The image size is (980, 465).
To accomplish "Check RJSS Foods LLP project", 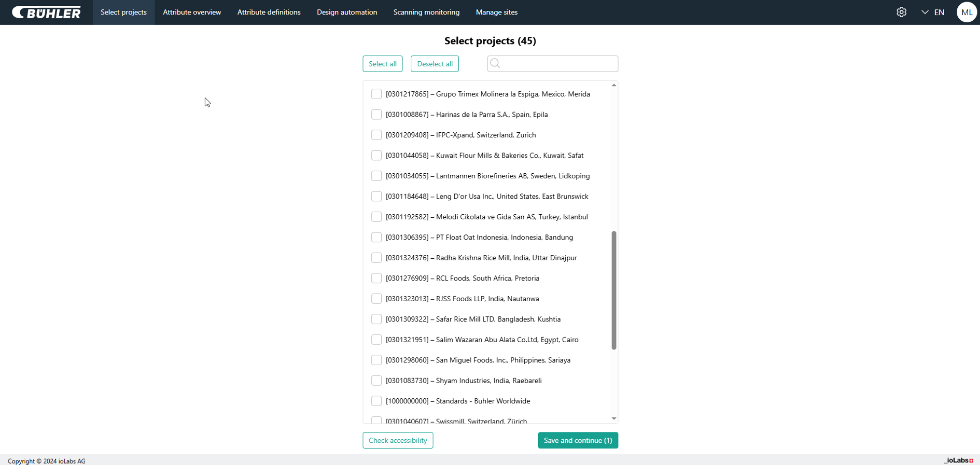I will point(376,299).
